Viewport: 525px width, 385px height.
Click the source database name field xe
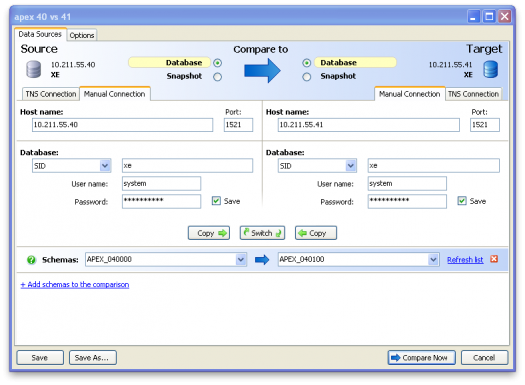tap(188, 166)
